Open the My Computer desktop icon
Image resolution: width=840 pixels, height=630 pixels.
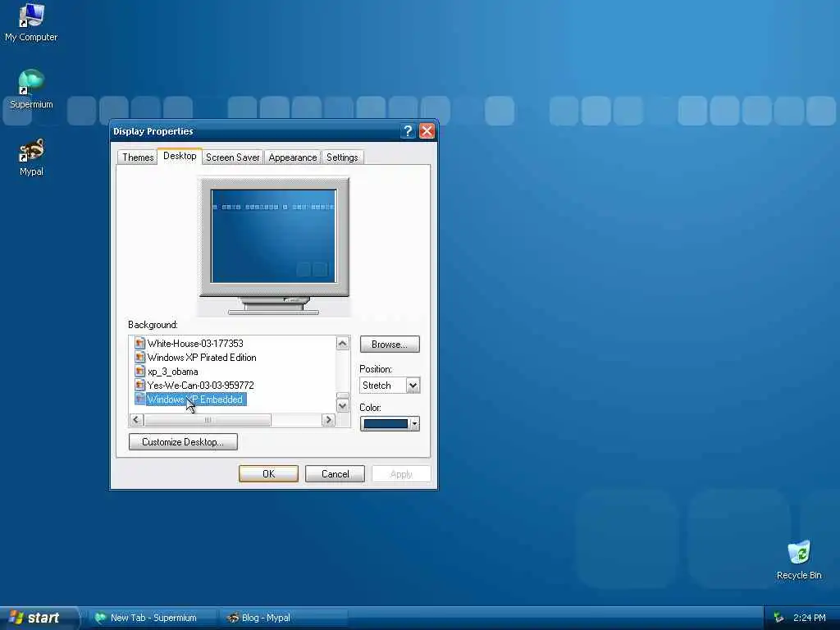coord(31,22)
